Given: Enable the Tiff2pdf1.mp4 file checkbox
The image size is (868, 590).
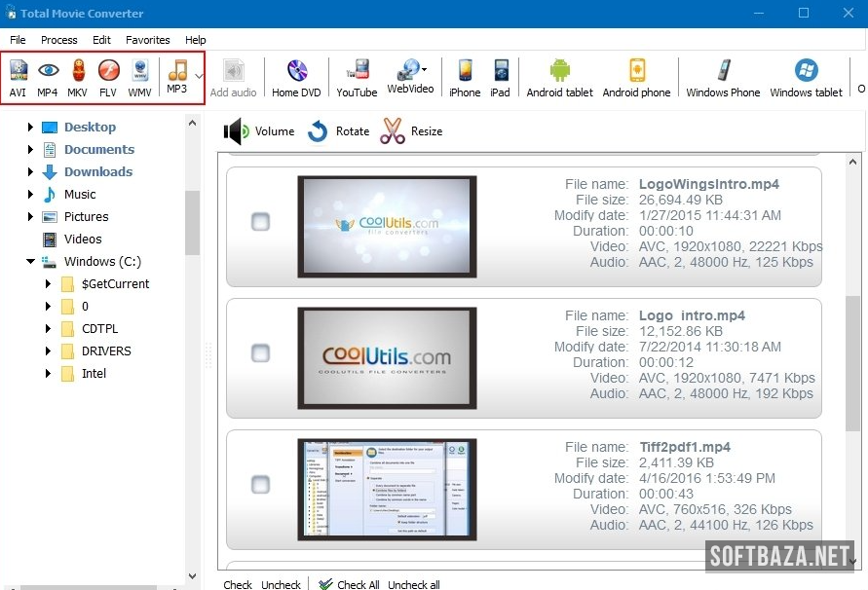Looking at the screenshot, I should click(x=260, y=484).
